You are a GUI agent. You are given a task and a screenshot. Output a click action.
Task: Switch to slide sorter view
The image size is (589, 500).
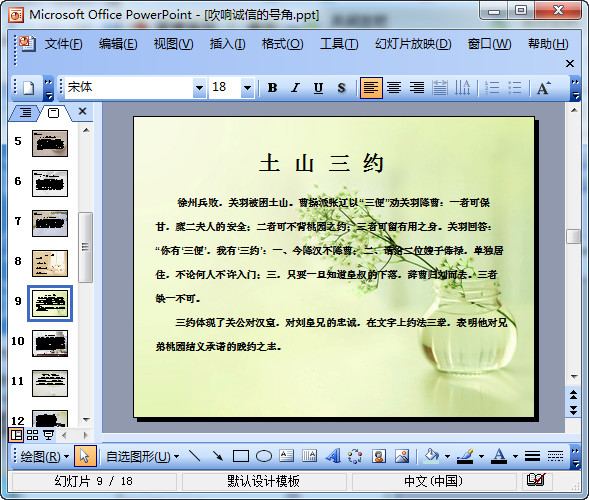point(32,435)
